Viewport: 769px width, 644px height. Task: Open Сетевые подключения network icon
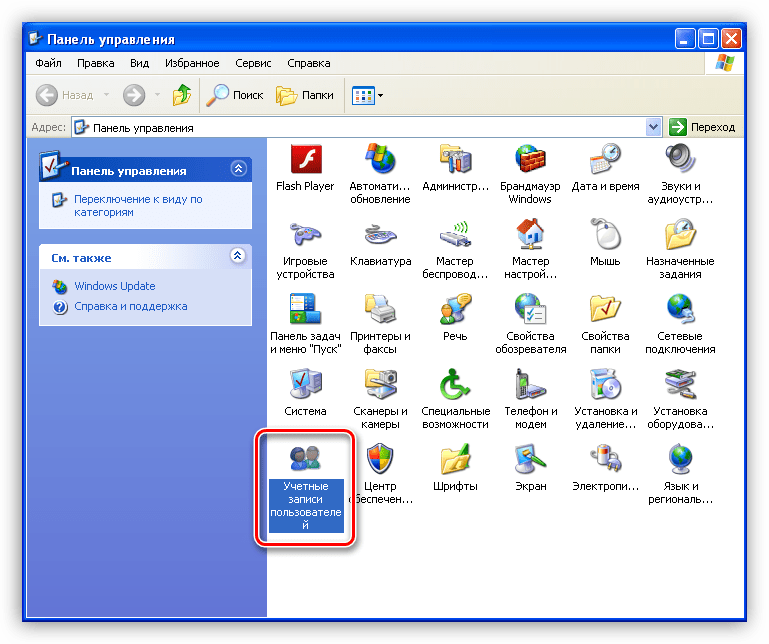point(680,310)
